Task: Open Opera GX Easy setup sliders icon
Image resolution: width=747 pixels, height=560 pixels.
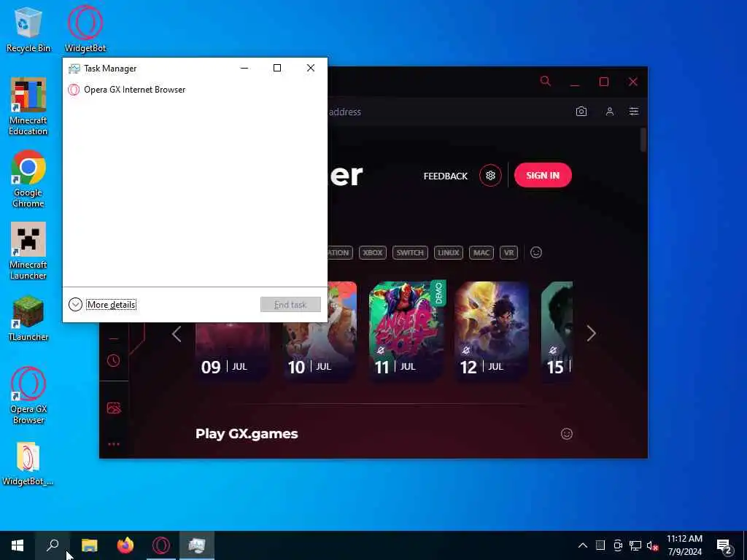Action: coord(634,112)
